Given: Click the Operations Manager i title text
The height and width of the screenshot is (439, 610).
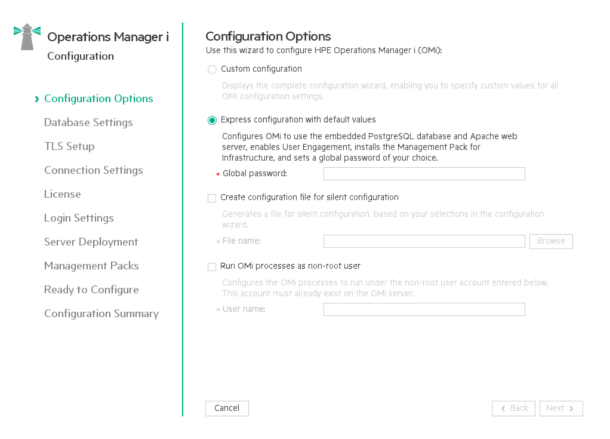Looking at the screenshot, I should coord(108,37).
